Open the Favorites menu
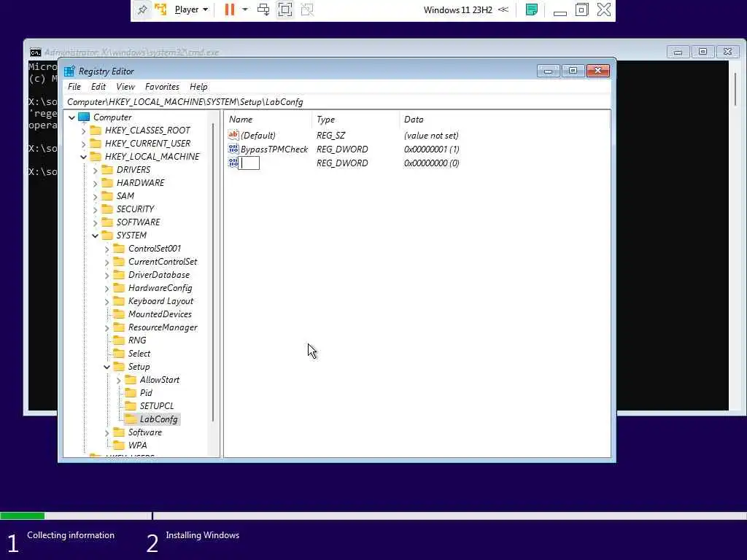 (x=162, y=87)
